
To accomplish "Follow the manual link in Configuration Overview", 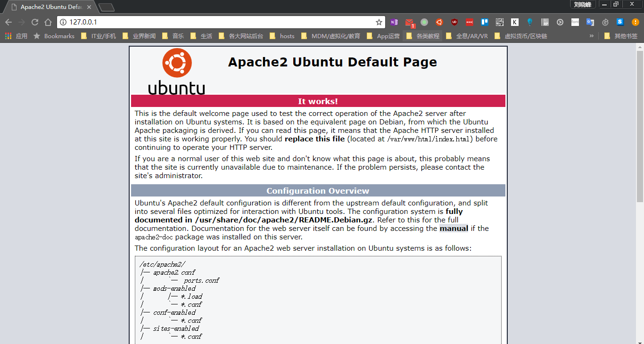I will coord(454,229).
